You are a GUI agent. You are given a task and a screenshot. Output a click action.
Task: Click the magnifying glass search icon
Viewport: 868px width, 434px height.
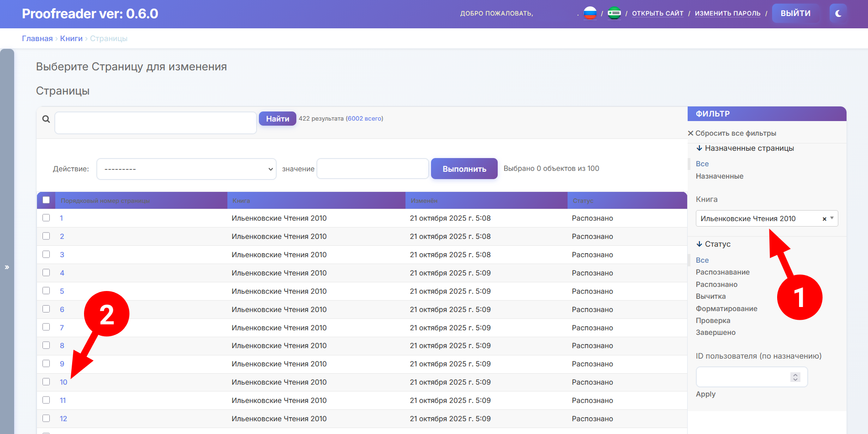pos(46,119)
